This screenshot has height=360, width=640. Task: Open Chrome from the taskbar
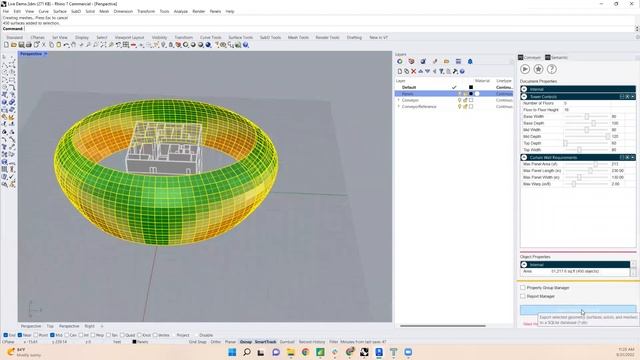click(x=305, y=352)
